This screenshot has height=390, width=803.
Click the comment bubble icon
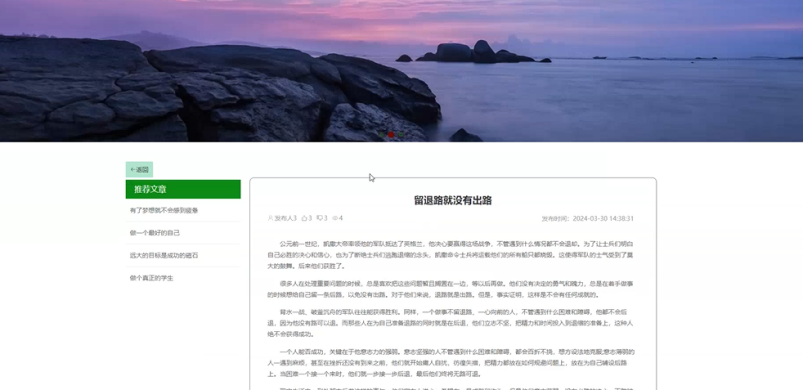click(x=320, y=219)
